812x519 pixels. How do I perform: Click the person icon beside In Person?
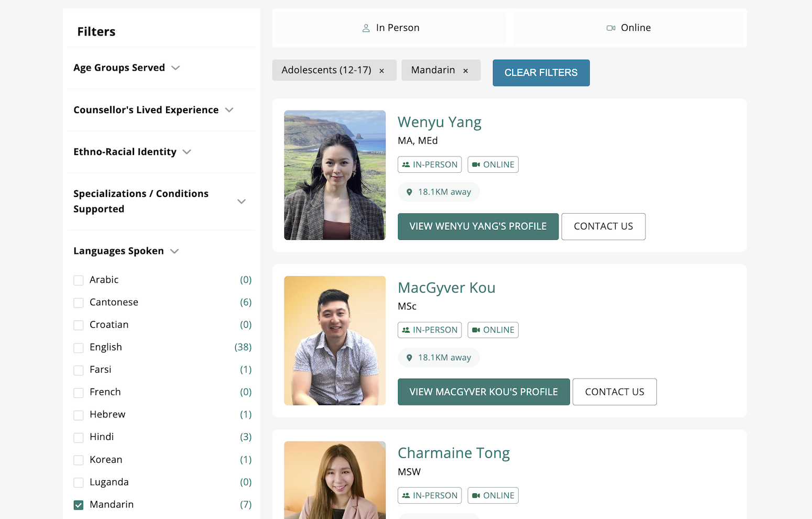coord(365,28)
